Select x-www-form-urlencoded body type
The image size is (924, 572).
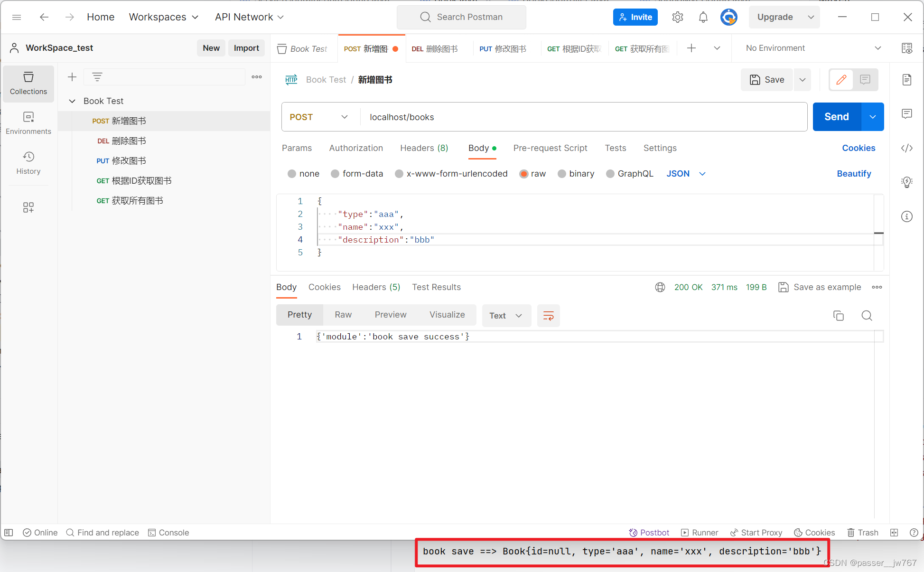tap(399, 174)
